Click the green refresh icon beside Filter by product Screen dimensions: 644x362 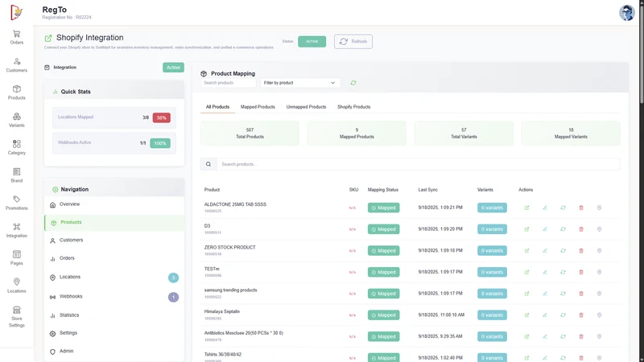pos(353,83)
